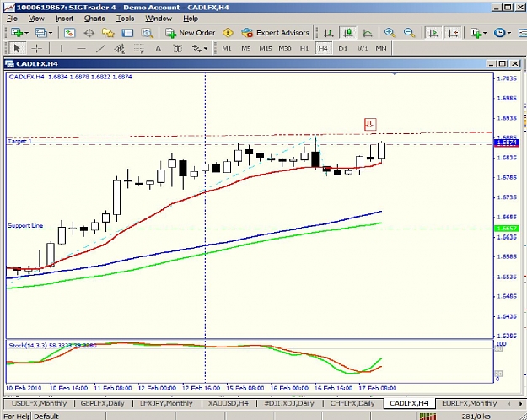
Task: Click the Support Line label
Action: point(25,226)
